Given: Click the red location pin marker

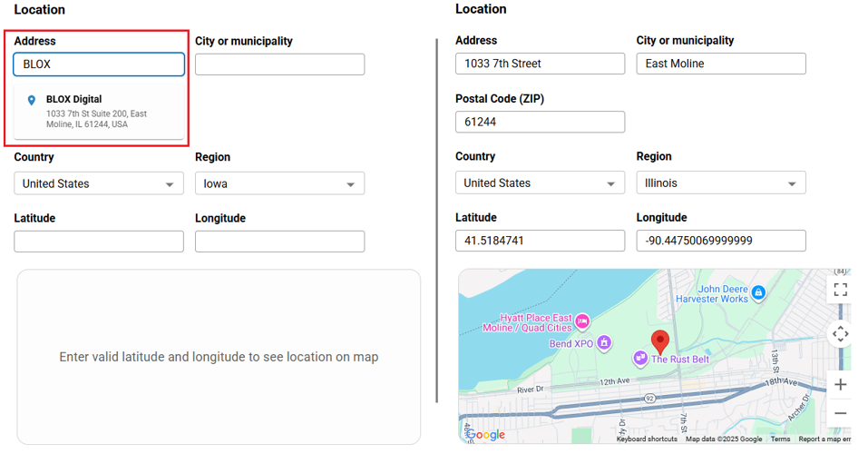Looking at the screenshot, I should click(x=660, y=341).
